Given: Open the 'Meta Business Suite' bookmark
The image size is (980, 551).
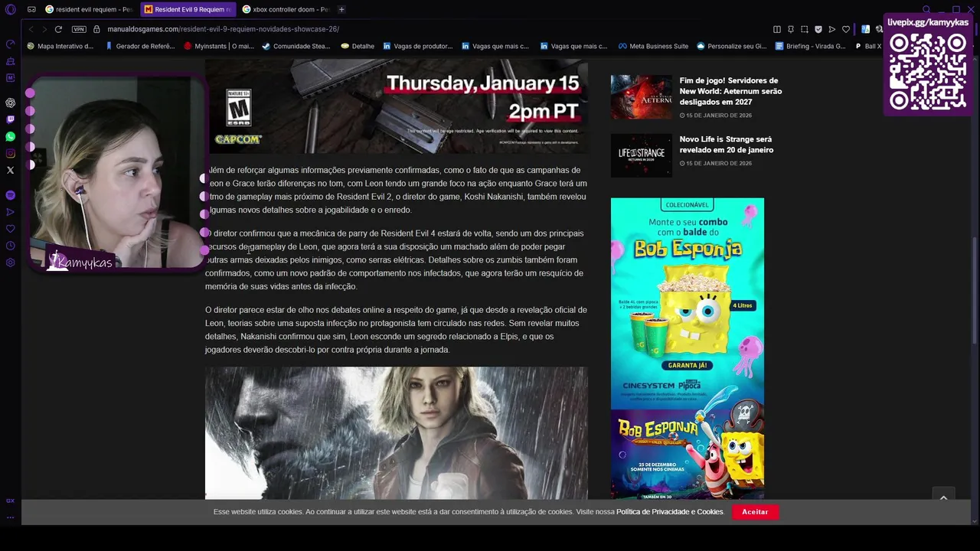Looking at the screenshot, I should tap(654, 46).
